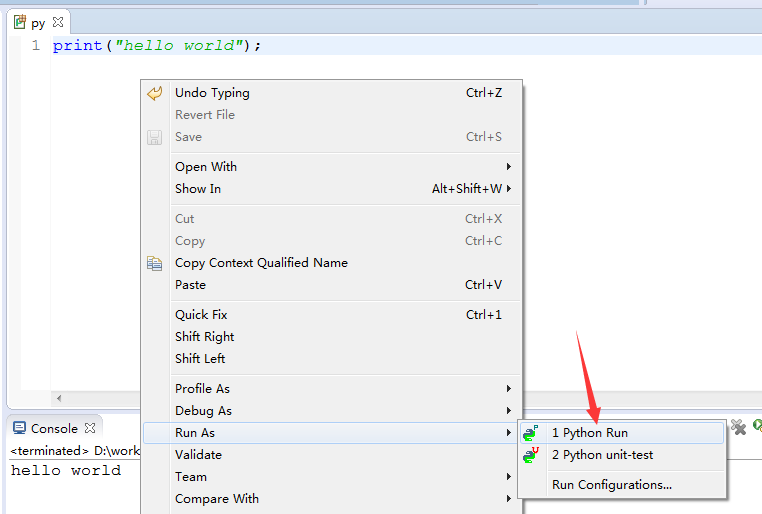
Task: Run script with 1 Python Run
Action: click(x=622, y=433)
